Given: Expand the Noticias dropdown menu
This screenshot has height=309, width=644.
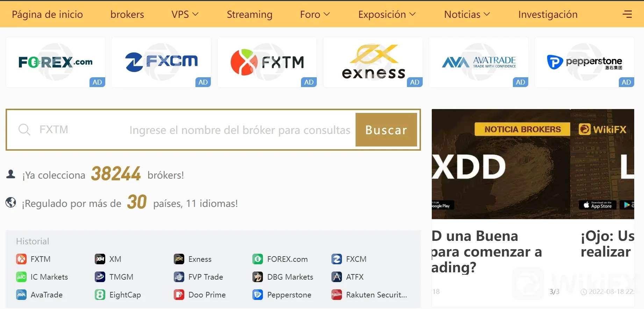Looking at the screenshot, I should coord(467,14).
